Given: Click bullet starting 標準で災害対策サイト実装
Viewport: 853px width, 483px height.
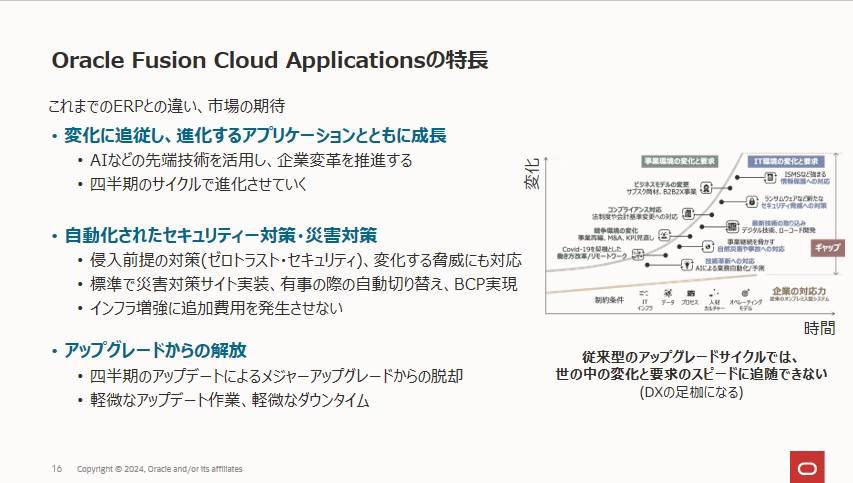Looking at the screenshot, I should (304, 284).
